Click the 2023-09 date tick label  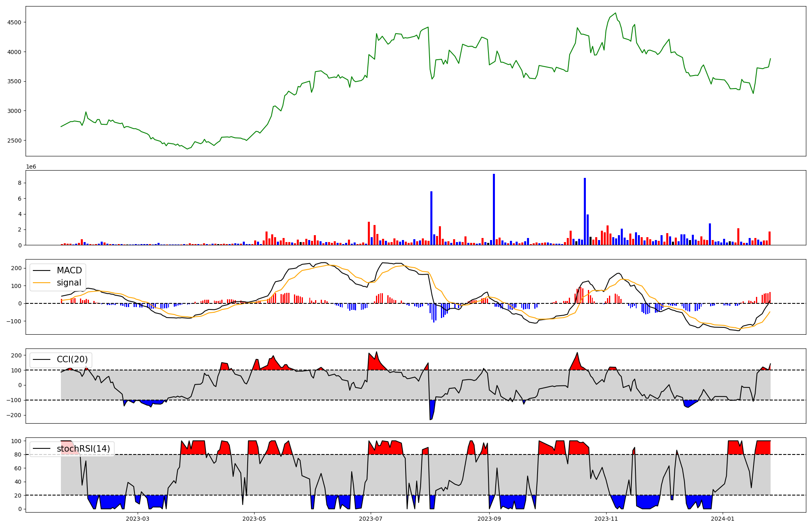click(489, 519)
